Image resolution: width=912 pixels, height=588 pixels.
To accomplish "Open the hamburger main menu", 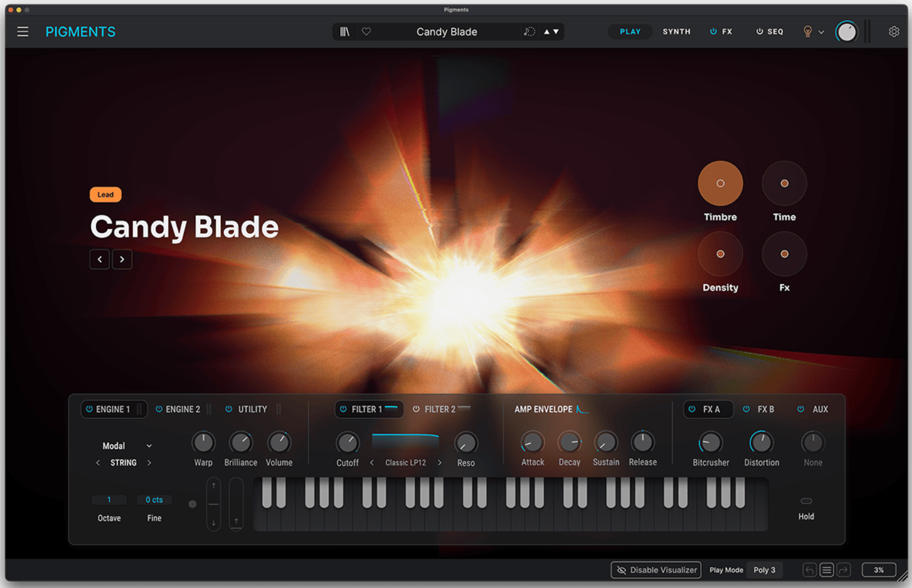I will [x=23, y=32].
